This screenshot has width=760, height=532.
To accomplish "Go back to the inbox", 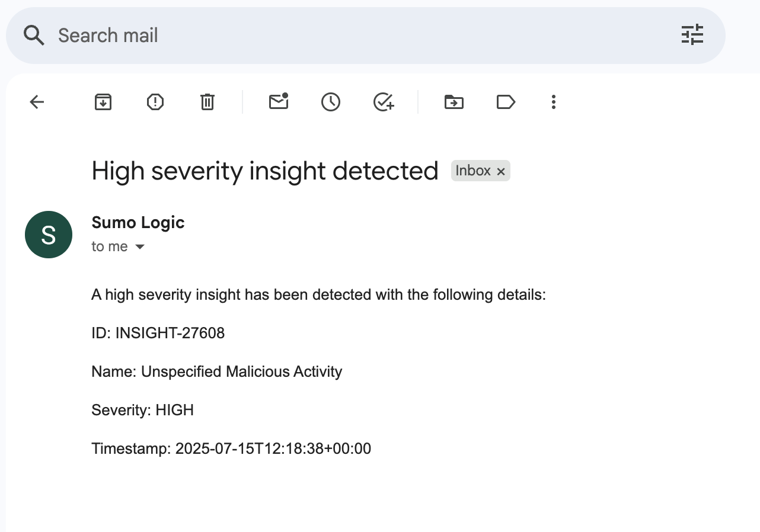I will (x=37, y=102).
